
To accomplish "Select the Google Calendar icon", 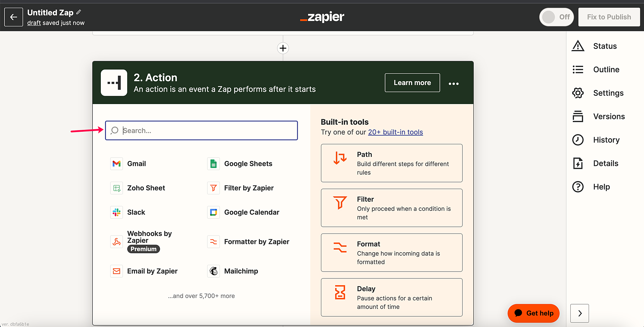I will coord(213,212).
